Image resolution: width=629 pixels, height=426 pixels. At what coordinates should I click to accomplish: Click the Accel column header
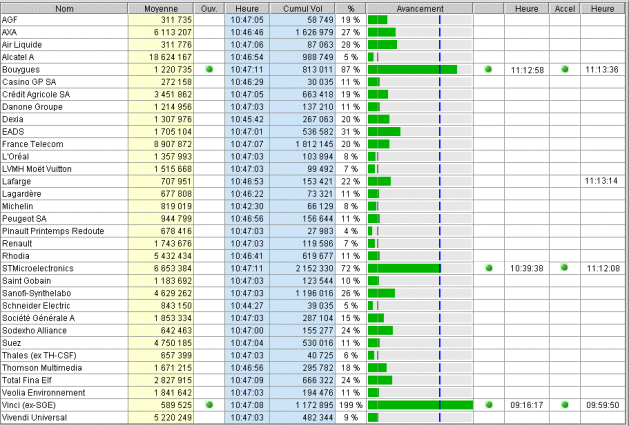(564, 8)
